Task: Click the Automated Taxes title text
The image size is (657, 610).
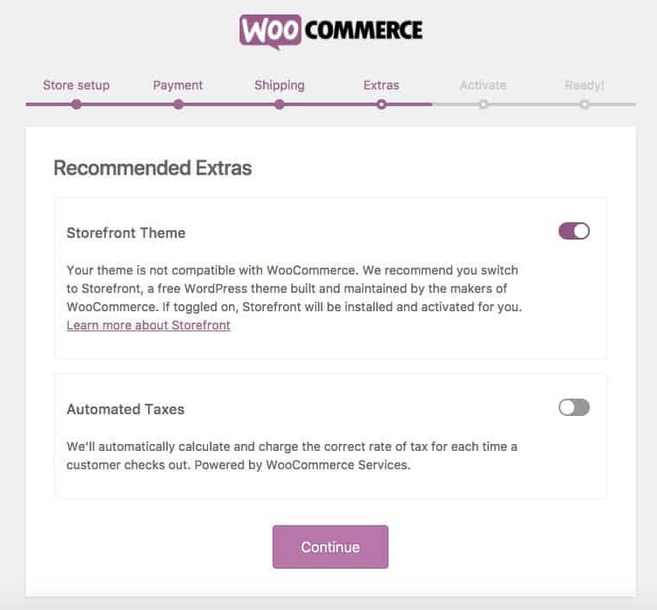Action: pos(125,409)
